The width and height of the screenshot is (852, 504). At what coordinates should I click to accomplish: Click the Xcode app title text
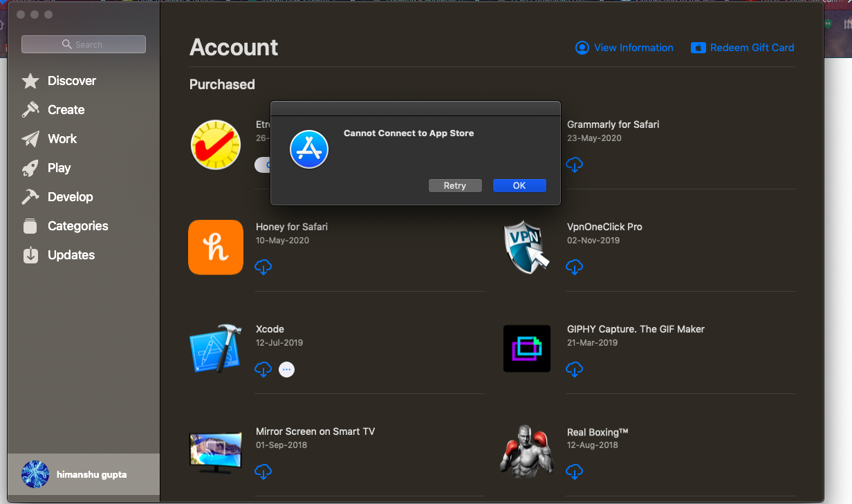270,329
